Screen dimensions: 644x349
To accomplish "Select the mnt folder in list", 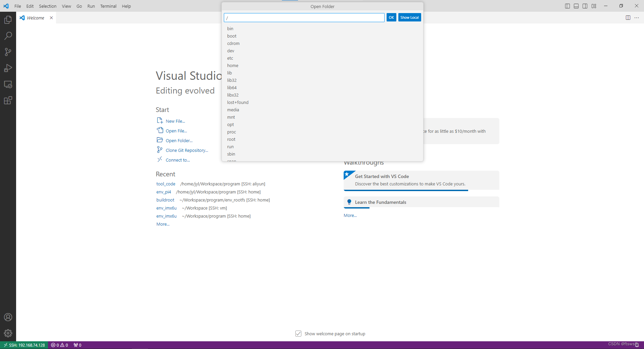I will (x=323, y=117).
